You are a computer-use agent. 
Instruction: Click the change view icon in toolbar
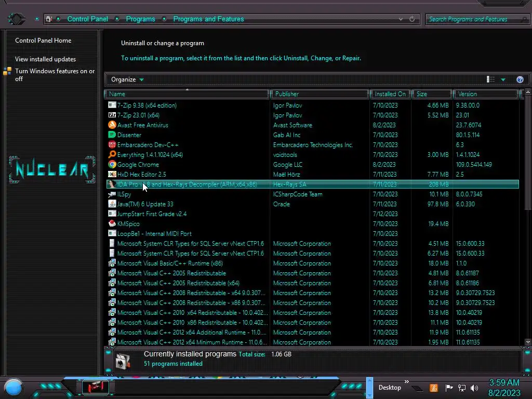pyautogui.click(x=490, y=79)
